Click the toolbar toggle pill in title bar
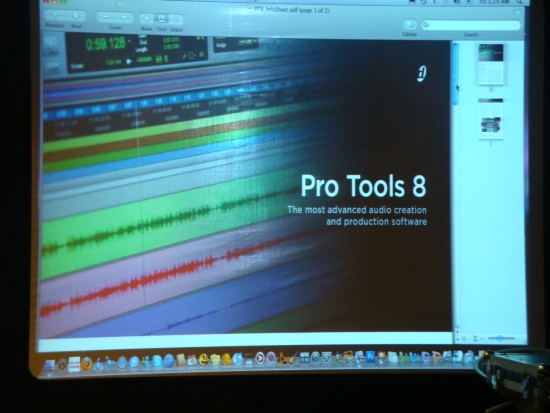Screen dimensions: 550x413 pyautogui.click(x=518, y=12)
